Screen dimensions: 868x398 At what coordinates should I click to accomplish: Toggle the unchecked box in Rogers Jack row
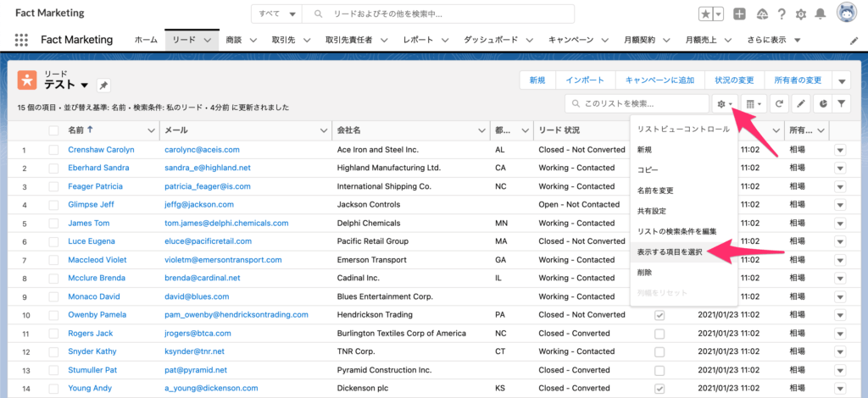[659, 334]
